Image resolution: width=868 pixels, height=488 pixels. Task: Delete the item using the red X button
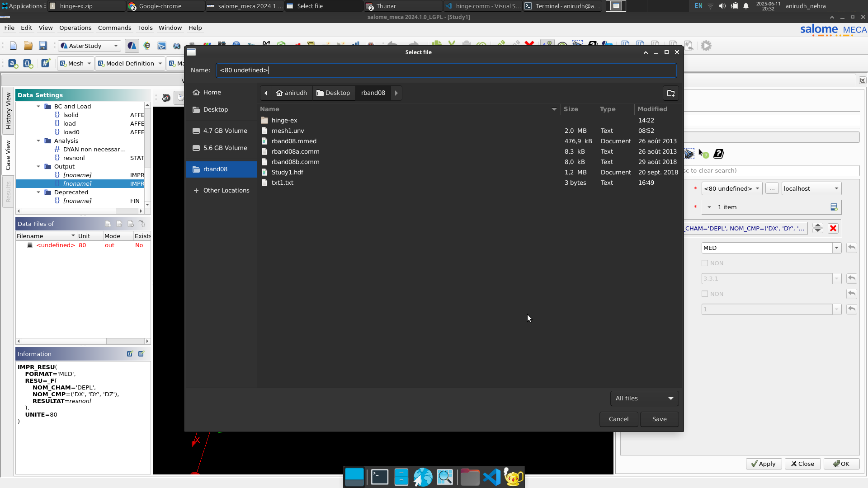(833, 228)
